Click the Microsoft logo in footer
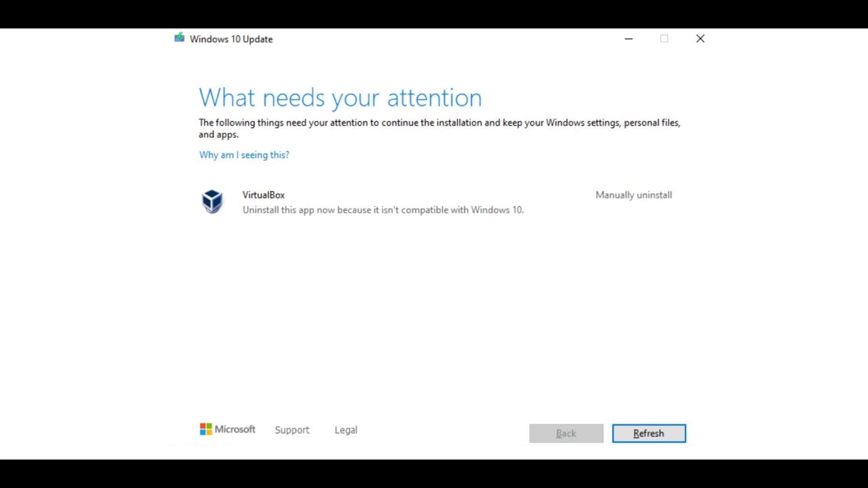This screenshot has width=868, height=488. coord(227,429)
